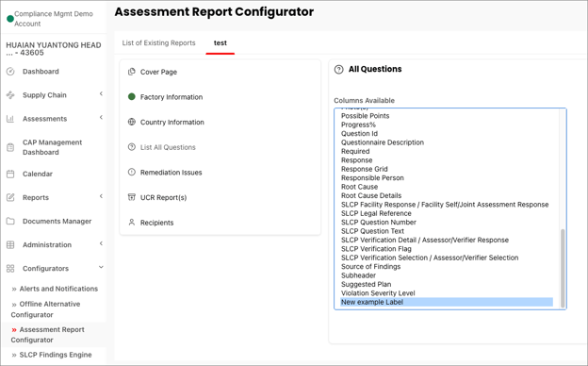Click the Supply Chain sidebar icon

coord(10,95)
